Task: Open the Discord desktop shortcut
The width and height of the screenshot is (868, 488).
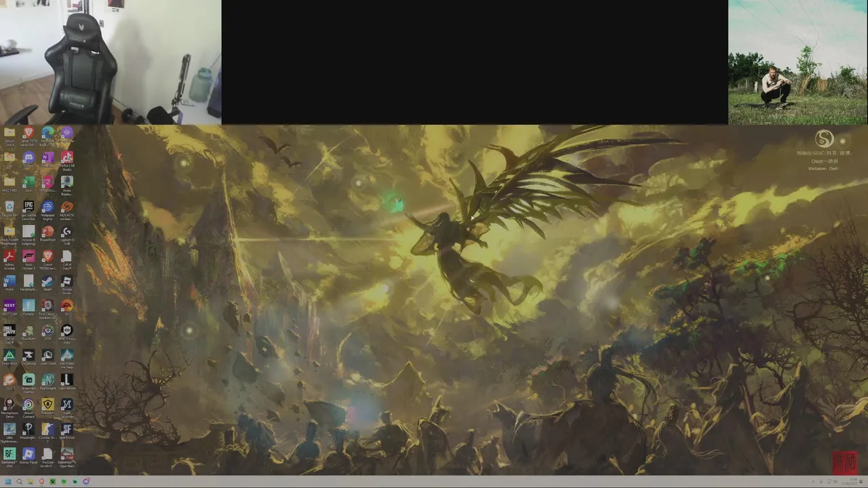Action: tap(28, 160)
